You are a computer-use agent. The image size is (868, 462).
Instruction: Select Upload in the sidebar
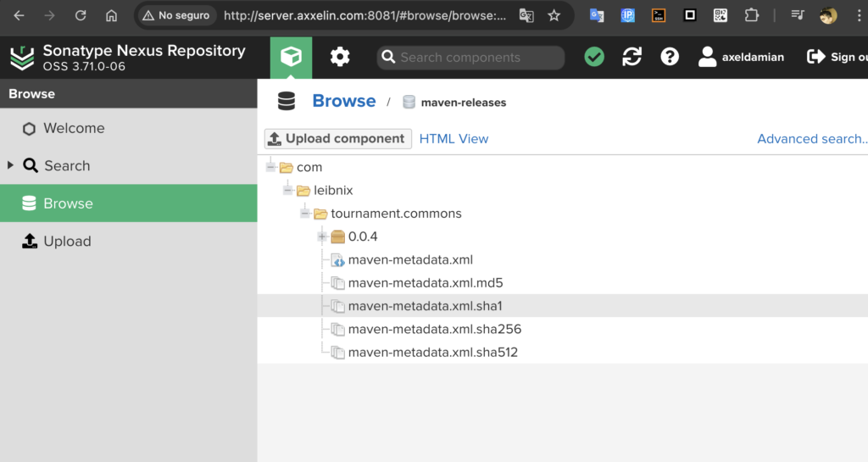coord(67,242)
